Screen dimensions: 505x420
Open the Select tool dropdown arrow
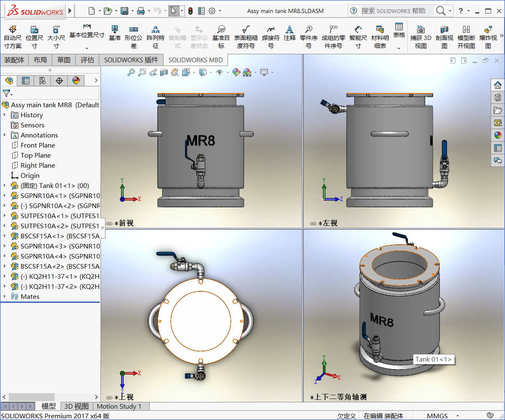[182, 11]
